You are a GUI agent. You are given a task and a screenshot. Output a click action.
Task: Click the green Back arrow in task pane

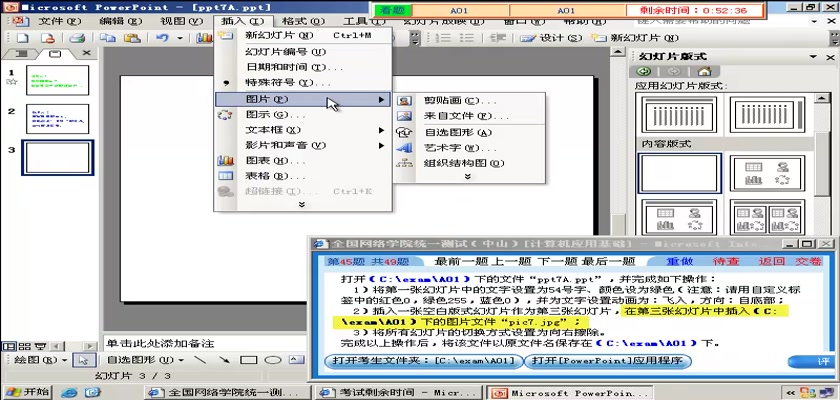(x=643, y=72)
